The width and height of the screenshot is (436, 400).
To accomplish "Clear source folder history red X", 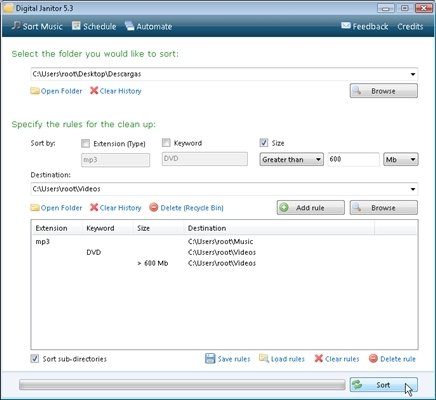I will coord(94,91).
